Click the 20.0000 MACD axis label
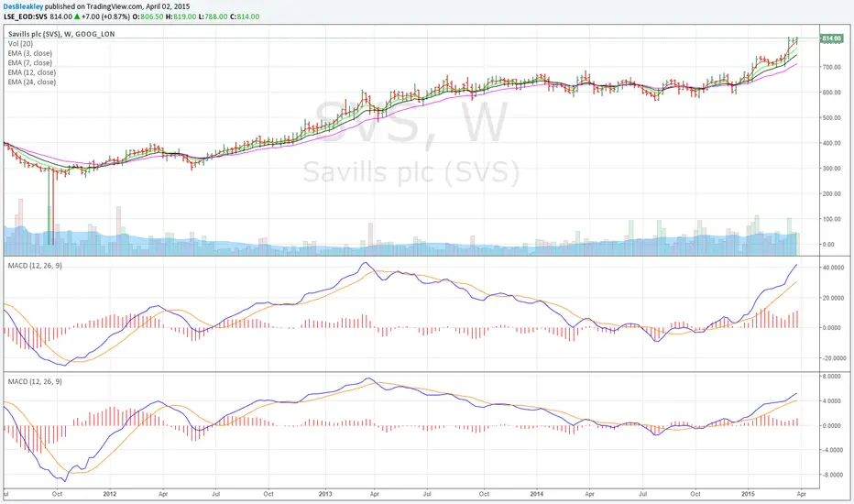Screen dimensions: 854x504 point(834,298)
